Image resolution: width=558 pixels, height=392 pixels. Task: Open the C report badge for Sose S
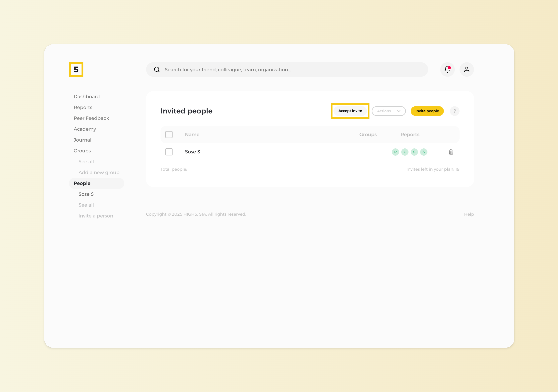405,152
